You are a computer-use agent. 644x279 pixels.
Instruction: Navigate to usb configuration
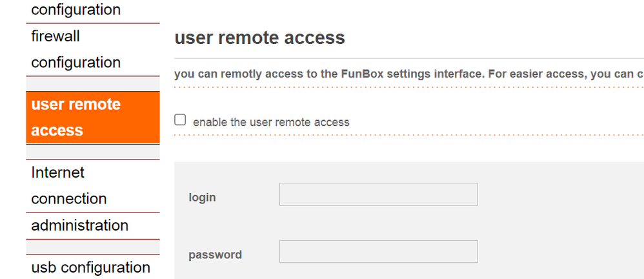click(90, 267)
